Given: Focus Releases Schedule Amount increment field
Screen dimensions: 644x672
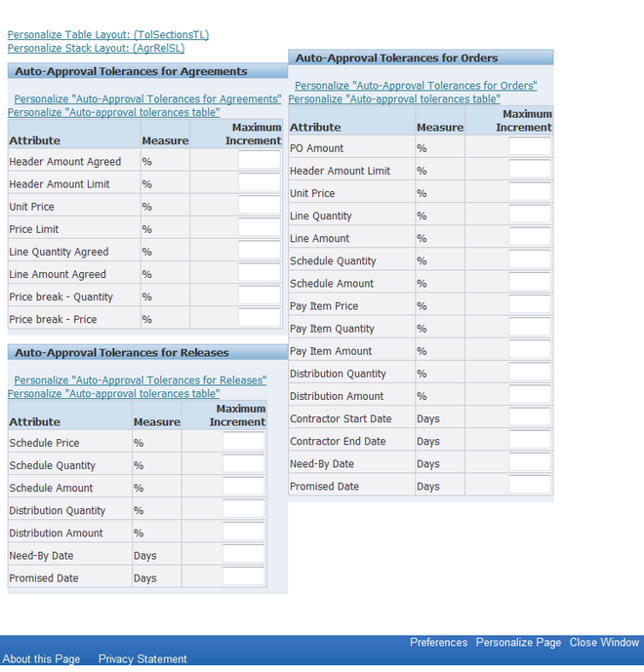Looking at the screenshot, I should tap(244, 486).
